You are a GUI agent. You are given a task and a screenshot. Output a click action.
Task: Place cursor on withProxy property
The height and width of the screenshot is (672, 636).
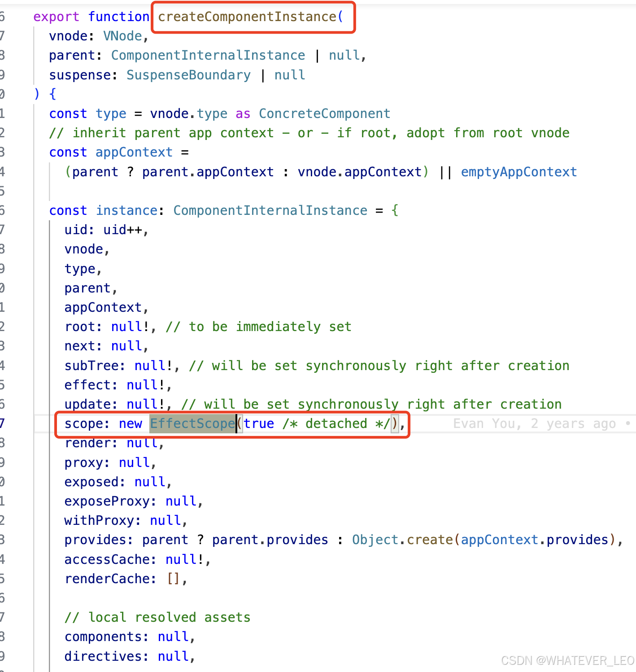[x=99, y=521]
